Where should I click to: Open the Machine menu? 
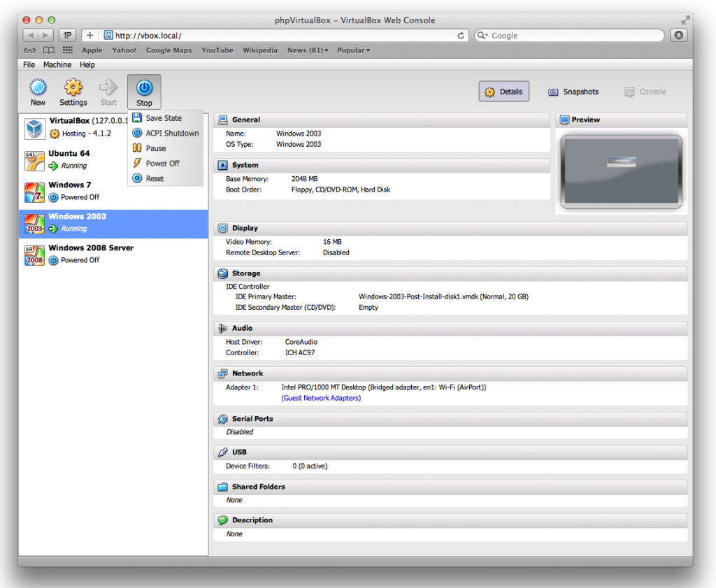57,64
